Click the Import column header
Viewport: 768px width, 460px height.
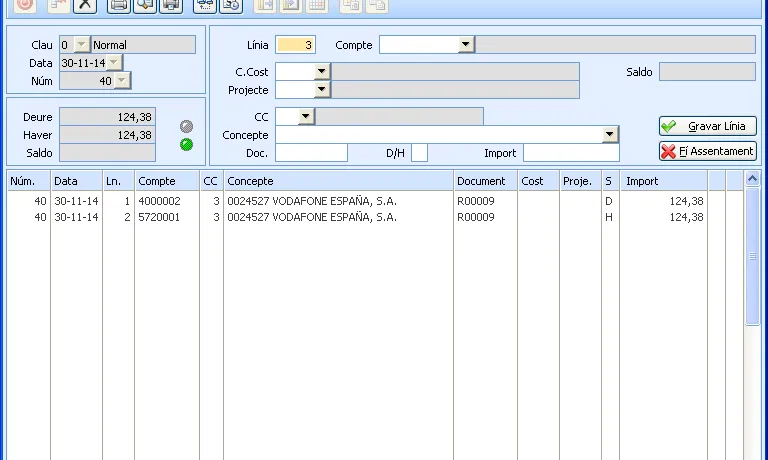[664, 181]
